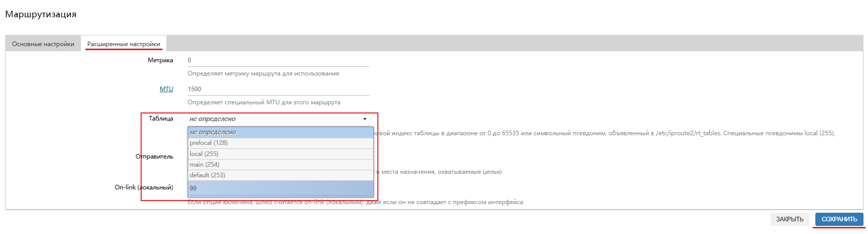Pick local (255) in the table list
The height and width of the screenshot is (234, 868).
280,153
